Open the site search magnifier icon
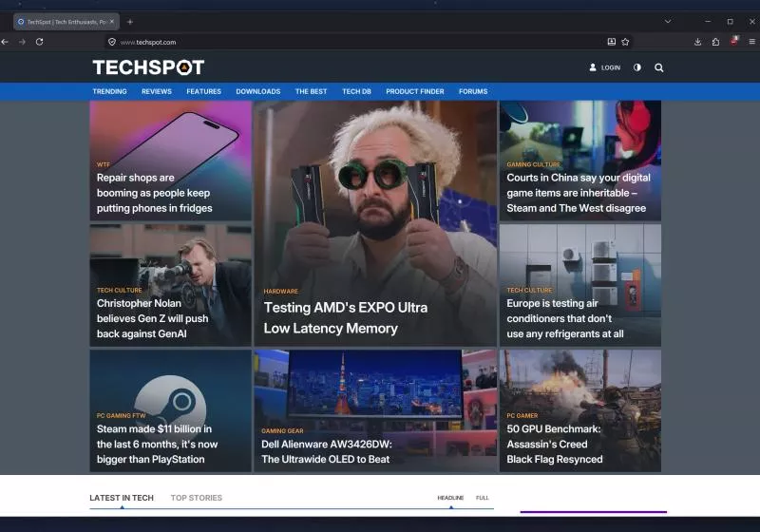760x532 pixels. [659, 67]
